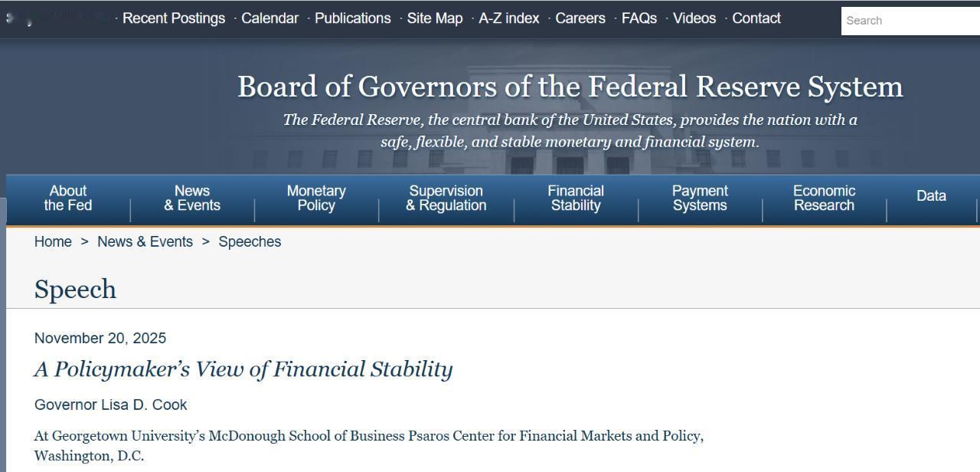Click the Data menu item
Viewport: 980px width, 472px height.
(x=931, y=196)
